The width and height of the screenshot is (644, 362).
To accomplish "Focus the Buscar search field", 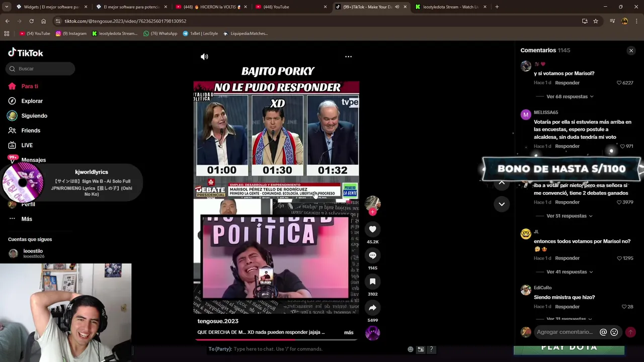I will pyautogui.click(x=40, y=68).
